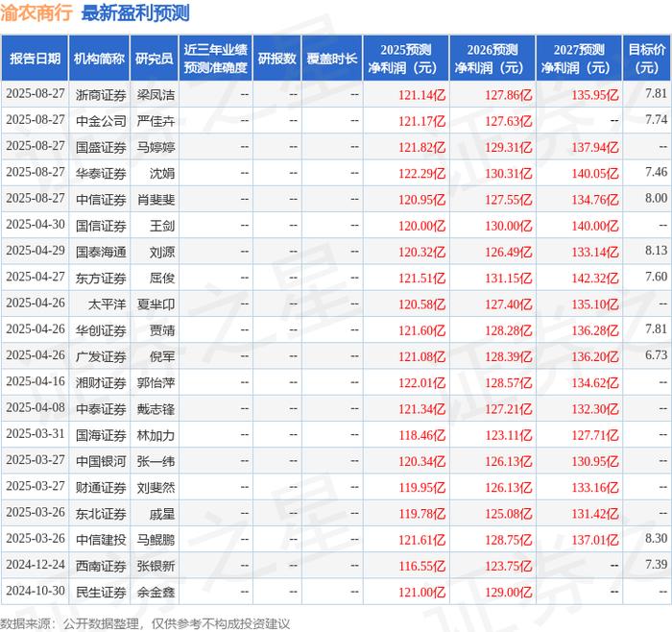
Task: Click the 目标价 column header
Action: click(647, 59)
